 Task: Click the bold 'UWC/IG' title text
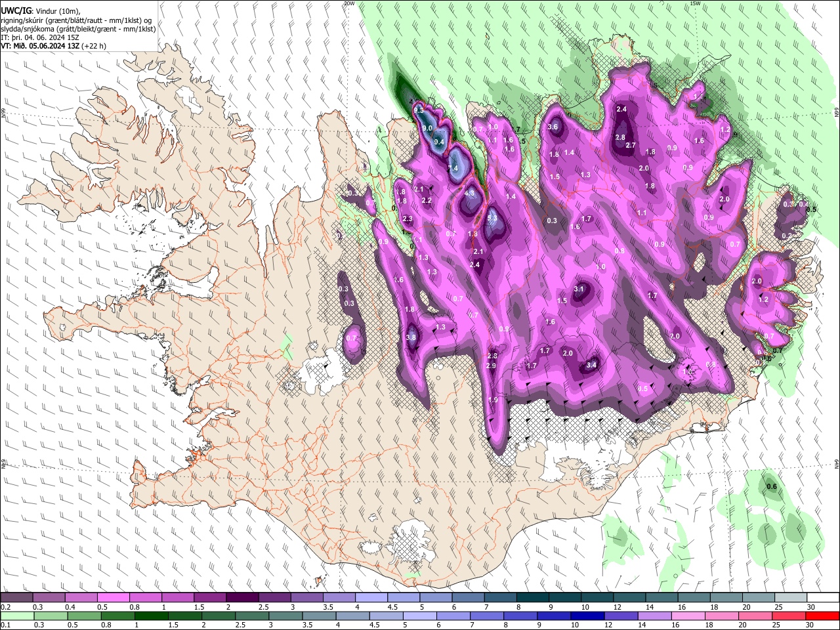(16, 10)
